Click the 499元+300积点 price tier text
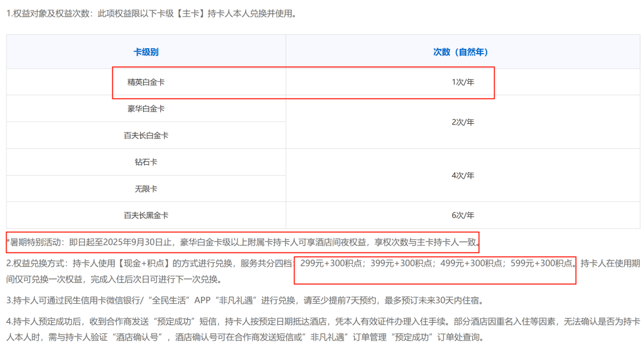Screen dimensions: 644x346 [472, 263]
